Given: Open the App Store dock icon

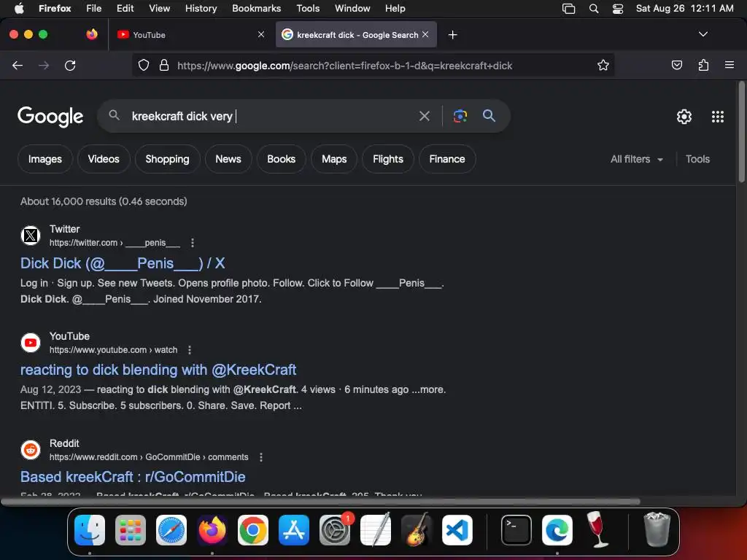Looking at the screenshot, I should [x=294, y=529].
